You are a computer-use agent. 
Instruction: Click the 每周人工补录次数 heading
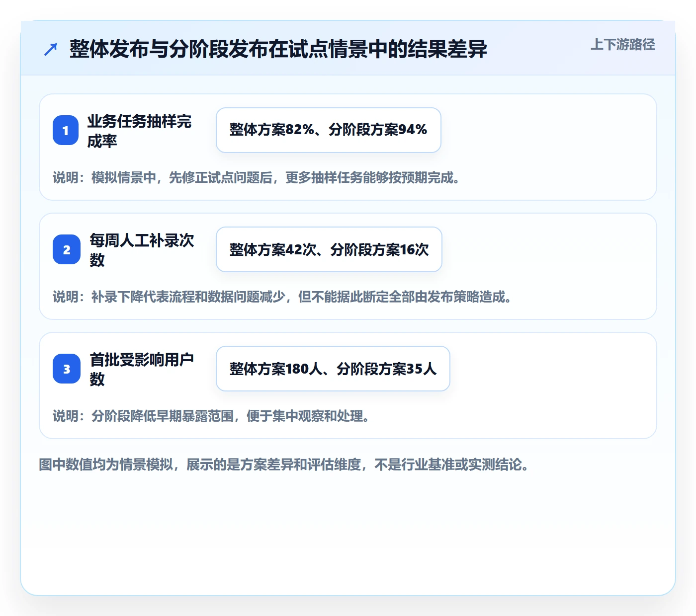tap(142, 250)
